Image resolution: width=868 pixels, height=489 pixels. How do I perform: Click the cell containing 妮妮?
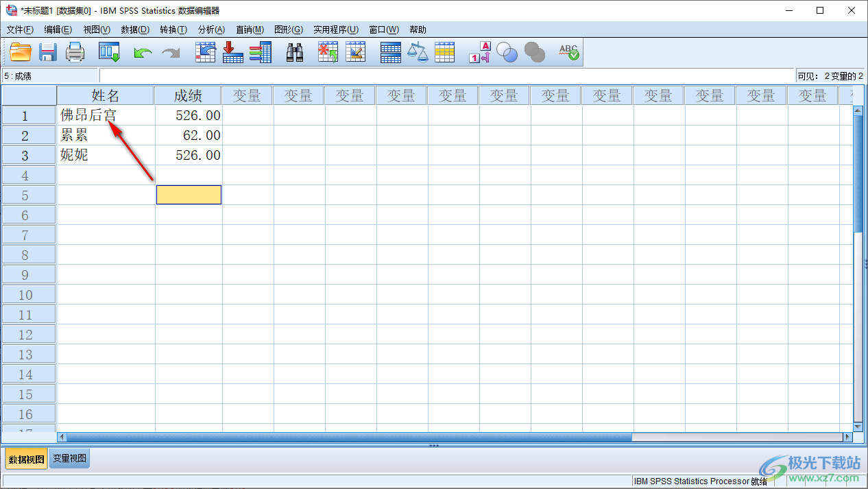[x=106, y=156]
